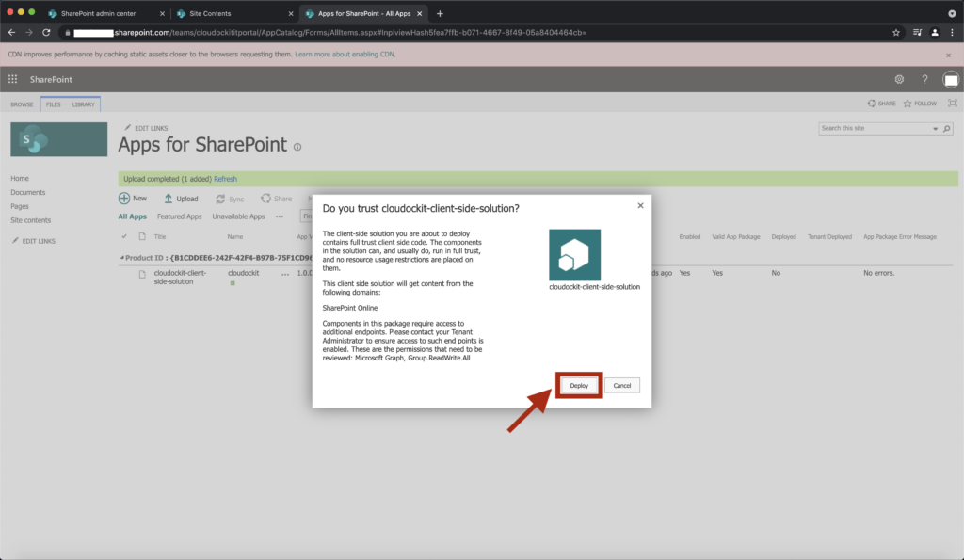The width and height of the screenshot is (964, 560).
Task: Open more views ellipsis after Unavailable Apps
Action: click(280, 216)
